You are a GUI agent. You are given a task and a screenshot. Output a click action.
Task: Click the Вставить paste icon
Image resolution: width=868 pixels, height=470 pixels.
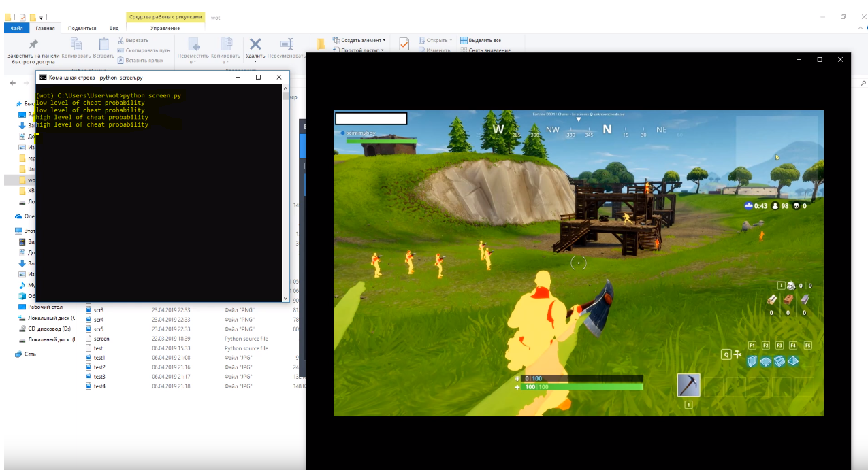point(103,44)
